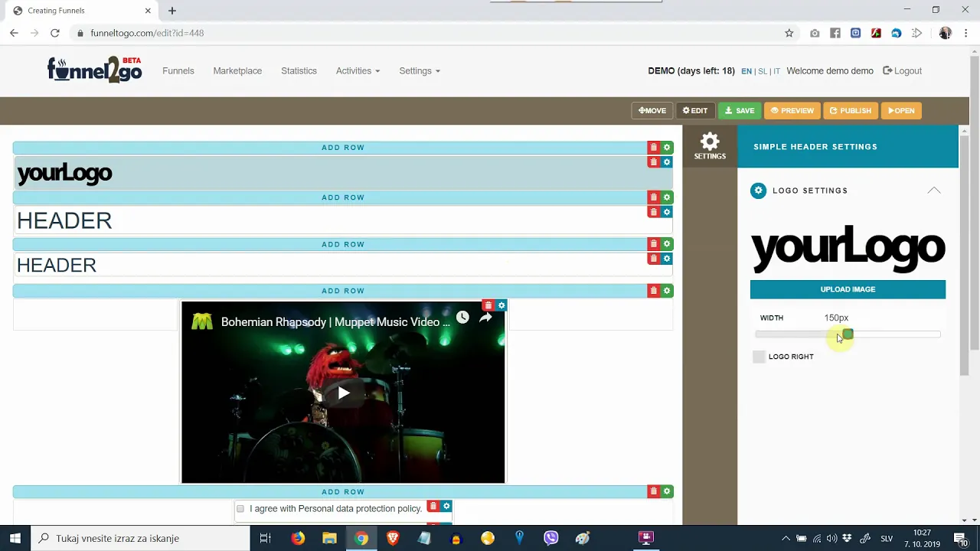Click the UPLOAD IMAGE button
Screen dimensions: 980x551
848,289
